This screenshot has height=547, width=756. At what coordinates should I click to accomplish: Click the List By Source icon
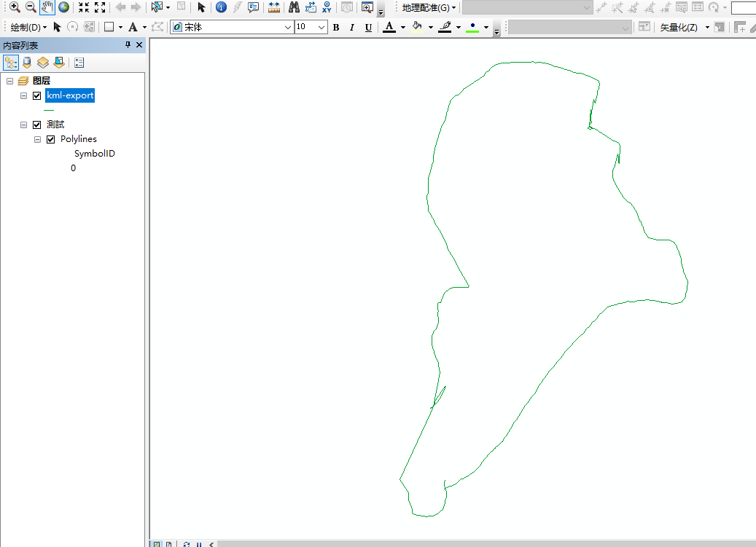pos(27,63)
